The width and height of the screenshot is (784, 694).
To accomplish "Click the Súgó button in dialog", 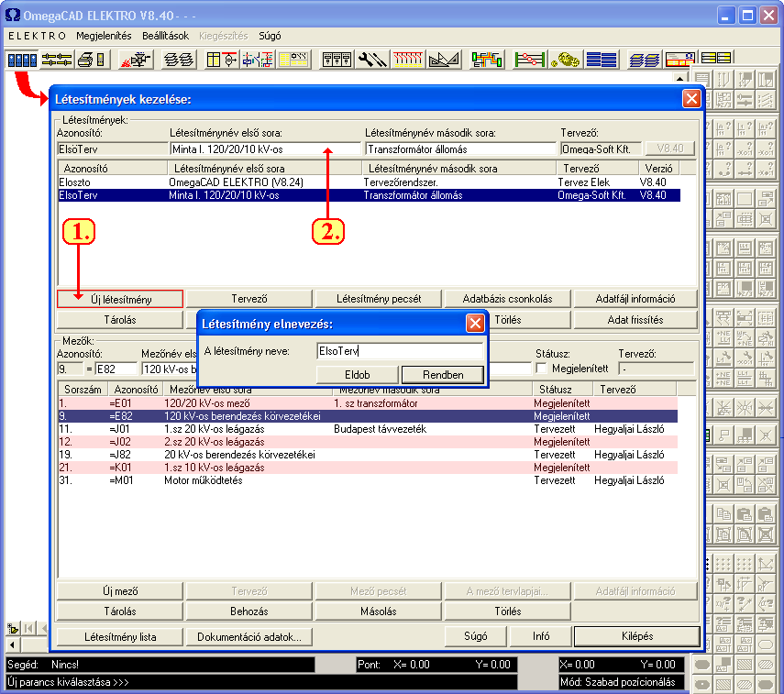I will pos(476,636).
